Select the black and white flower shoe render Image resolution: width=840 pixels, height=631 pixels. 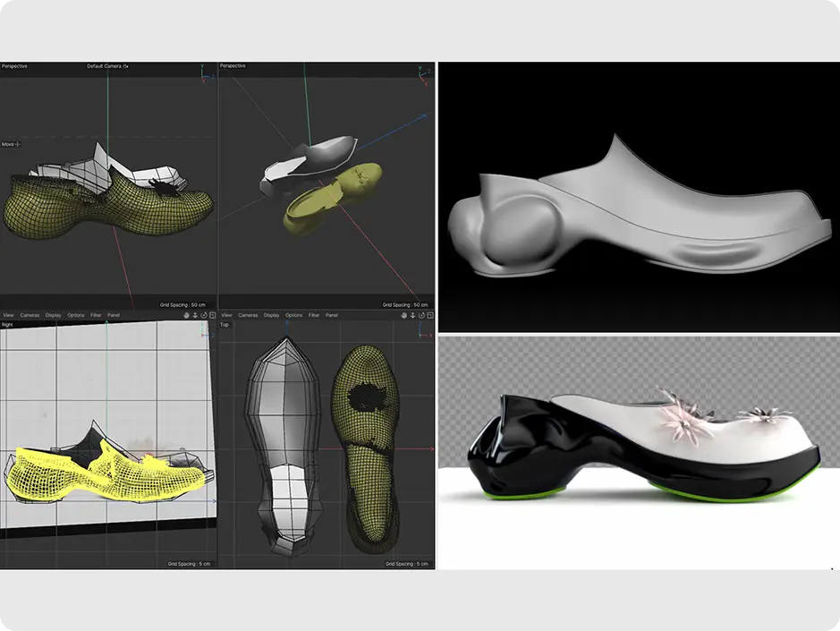[x=639, y=453]
